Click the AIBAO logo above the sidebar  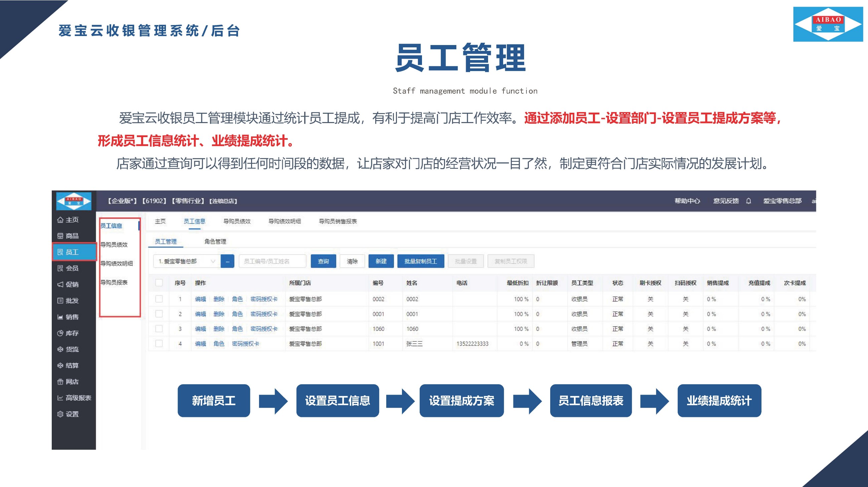click(74, 201)
